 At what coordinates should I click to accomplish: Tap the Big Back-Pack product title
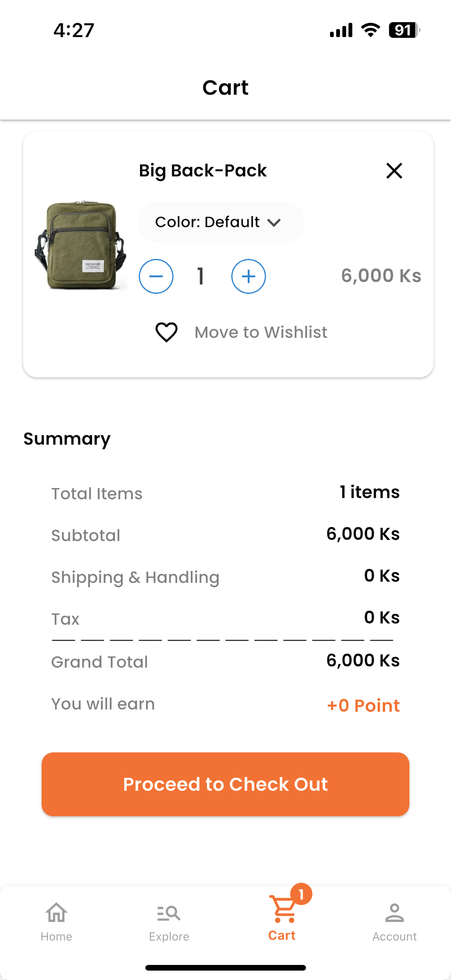tap(202, 171)
